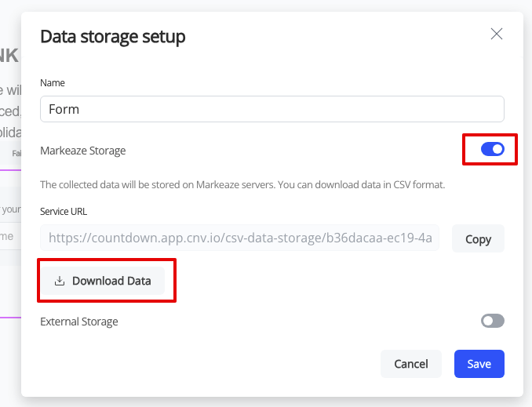Copy the Service URL

[478, 238]
